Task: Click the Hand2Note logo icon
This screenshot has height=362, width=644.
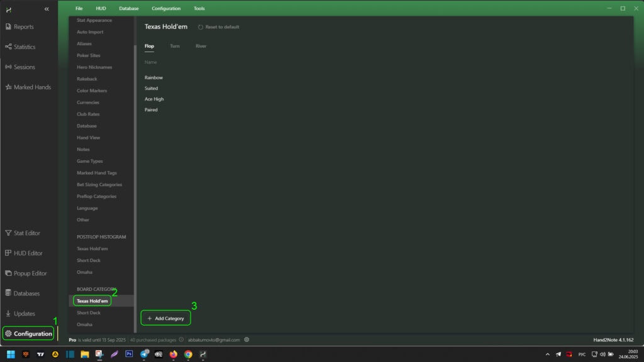Action: coord(9,9)
